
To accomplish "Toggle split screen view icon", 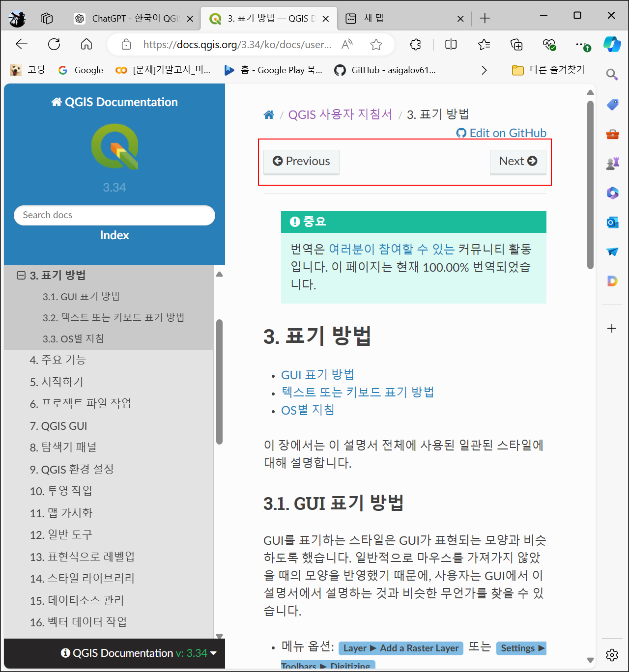I will point(451,45).
